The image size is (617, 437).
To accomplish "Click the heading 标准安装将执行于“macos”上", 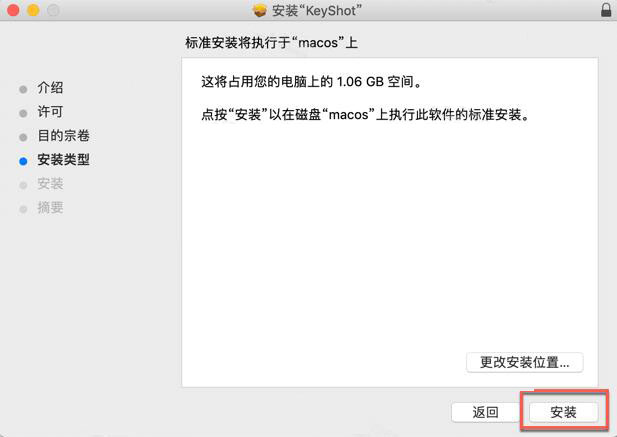I will click(271, 42).
